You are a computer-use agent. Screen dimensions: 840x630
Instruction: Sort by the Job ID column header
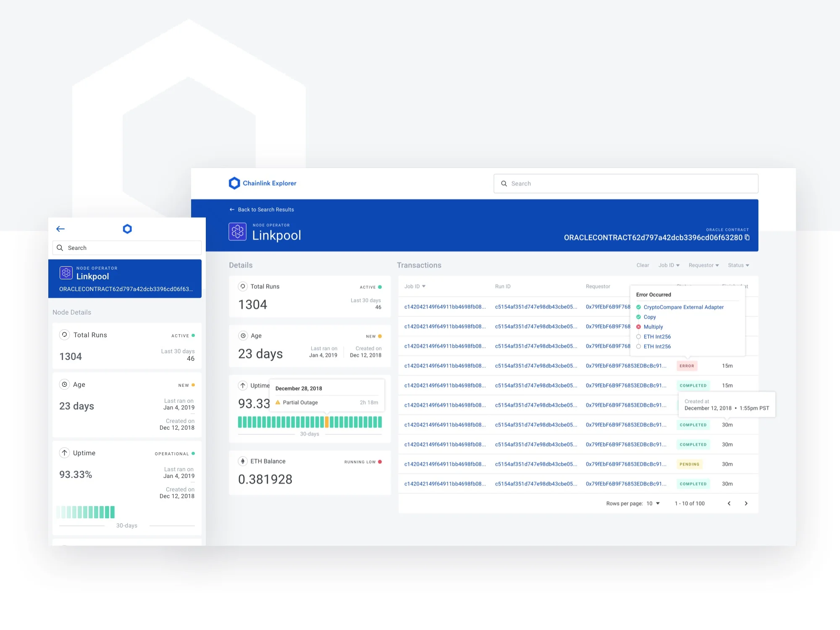point(415,286)
